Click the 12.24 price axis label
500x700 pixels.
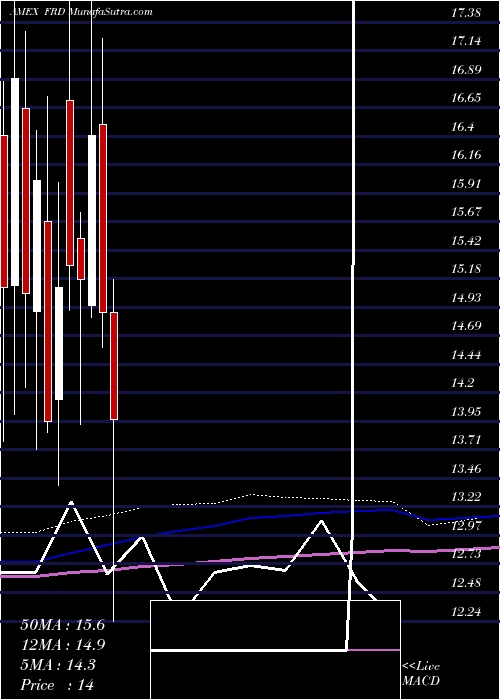tap(466, 611)
